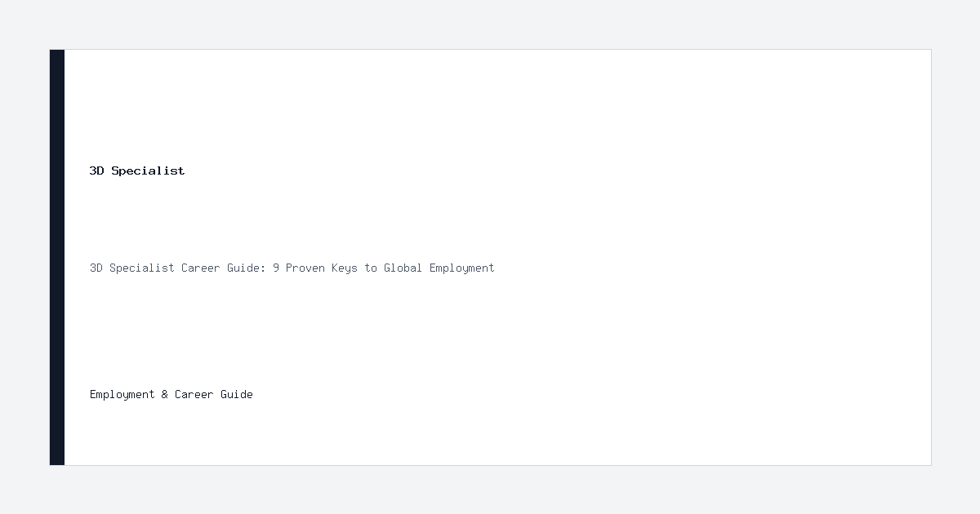This screenshot has width=980, height=514.
Task: Select the "Employment & Career Guide" label
Action: point(171,394)
